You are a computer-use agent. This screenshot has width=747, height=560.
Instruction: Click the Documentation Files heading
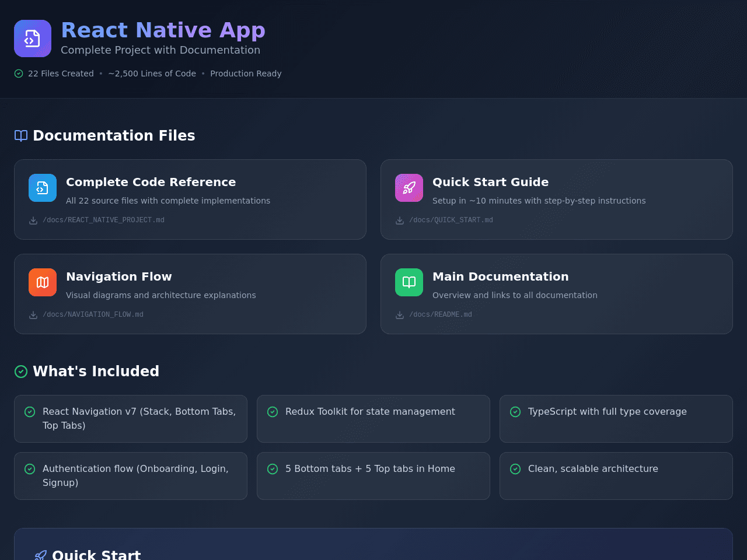point(114,136)
